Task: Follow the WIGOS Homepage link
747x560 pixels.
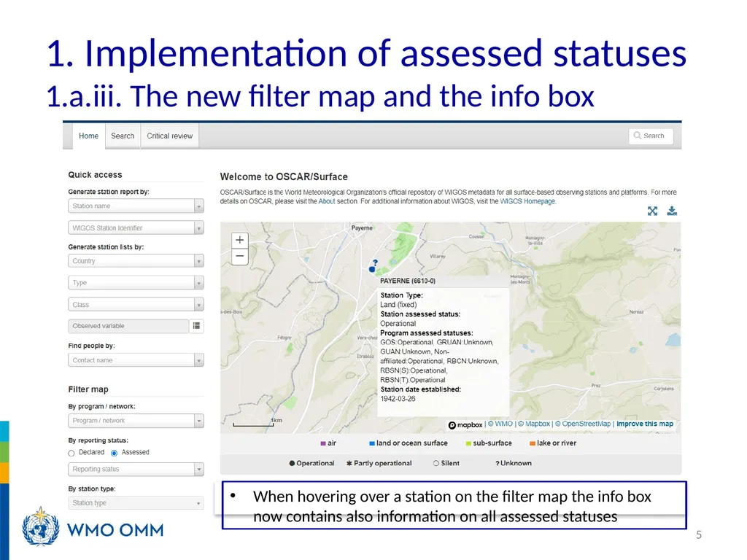Action: coord(527,201)
